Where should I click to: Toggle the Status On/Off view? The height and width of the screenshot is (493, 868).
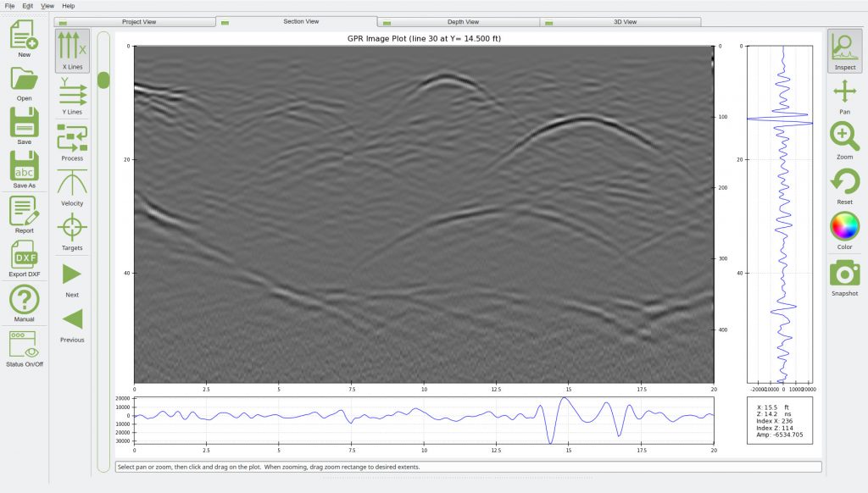(24, 345)
